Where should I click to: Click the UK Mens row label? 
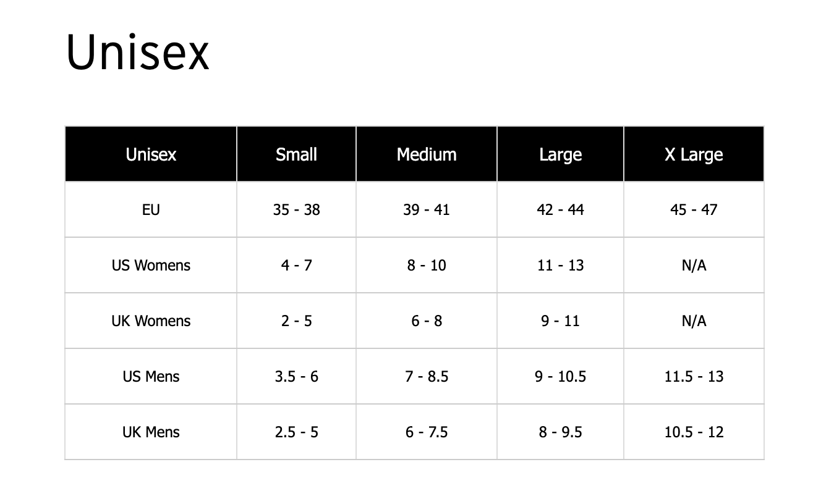click(x=151, y=432)
